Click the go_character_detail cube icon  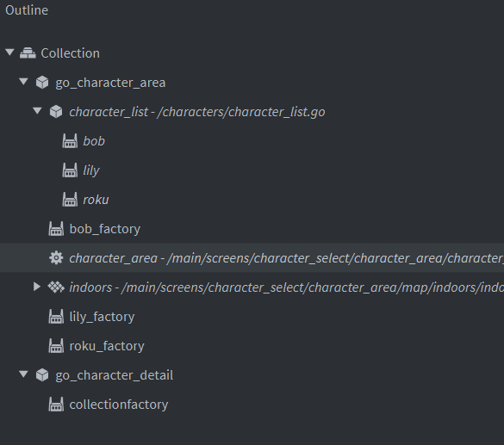click(x=42, y=375)
